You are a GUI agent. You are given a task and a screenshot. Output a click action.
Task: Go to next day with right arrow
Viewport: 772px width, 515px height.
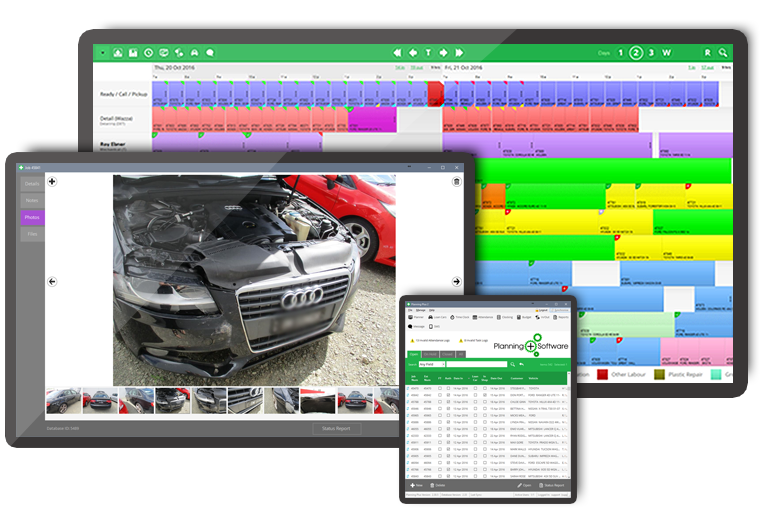pos(444,53)
